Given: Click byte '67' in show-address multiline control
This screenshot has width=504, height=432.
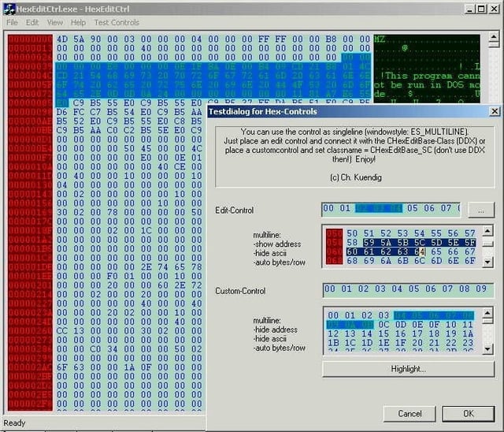Looking at the screenshot, I should (x=470, y=251).
